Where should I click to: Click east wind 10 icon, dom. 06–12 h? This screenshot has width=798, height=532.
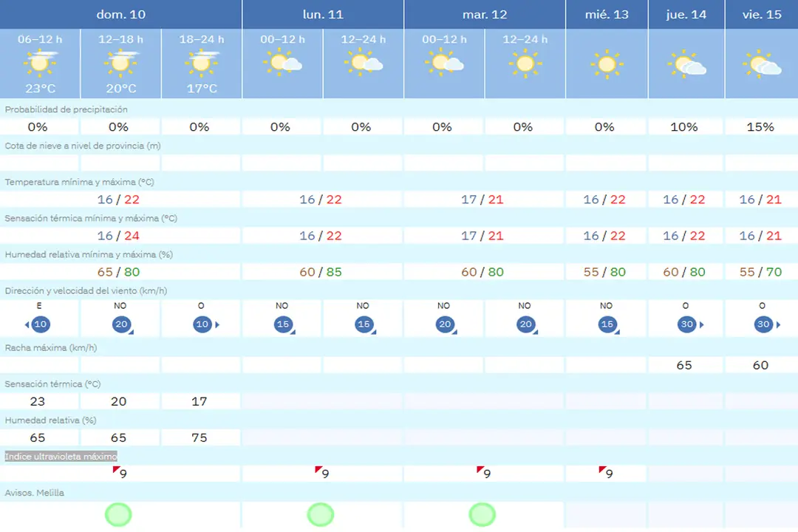38,324
